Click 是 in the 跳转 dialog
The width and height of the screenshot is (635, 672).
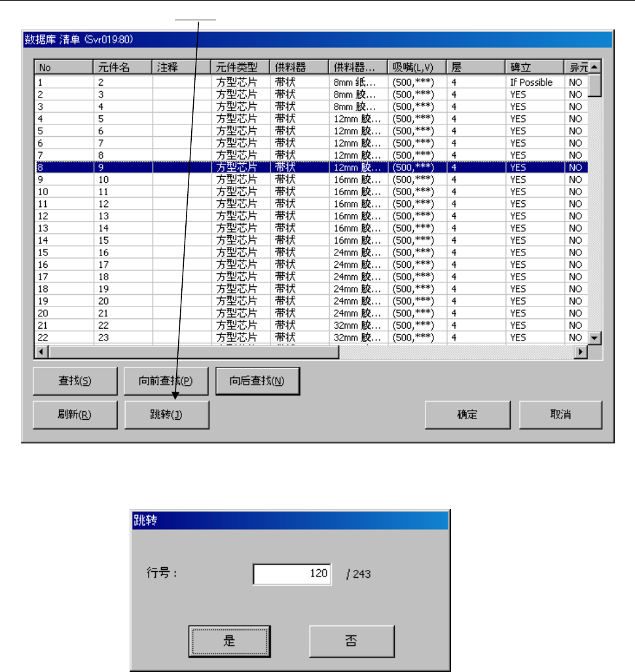(229, 641)
